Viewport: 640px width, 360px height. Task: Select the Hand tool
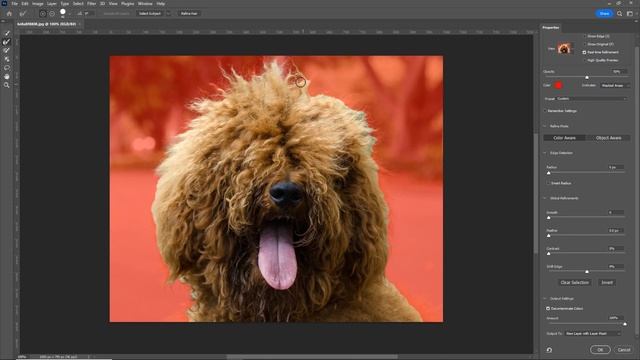7,76
